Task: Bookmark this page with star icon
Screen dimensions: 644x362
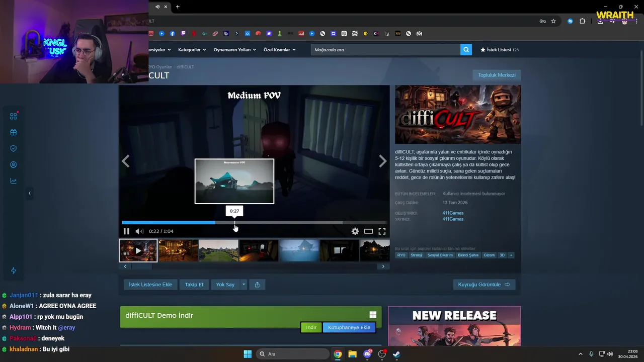Action: point(553,21)
